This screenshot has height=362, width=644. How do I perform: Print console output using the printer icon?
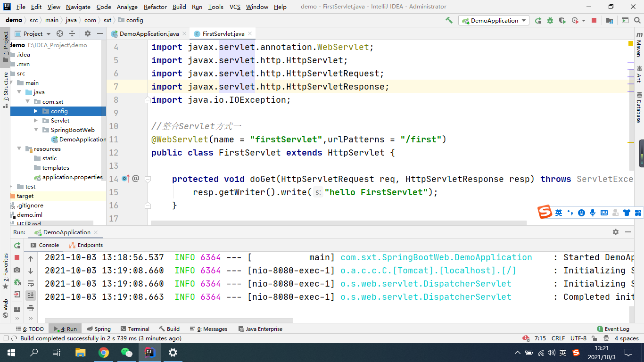point(31,308)
